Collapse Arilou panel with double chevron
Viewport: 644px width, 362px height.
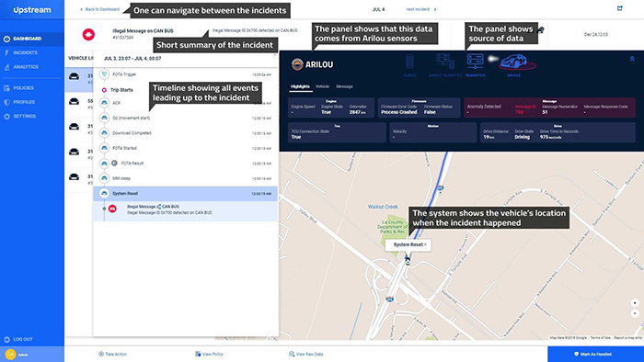point(632,59)
